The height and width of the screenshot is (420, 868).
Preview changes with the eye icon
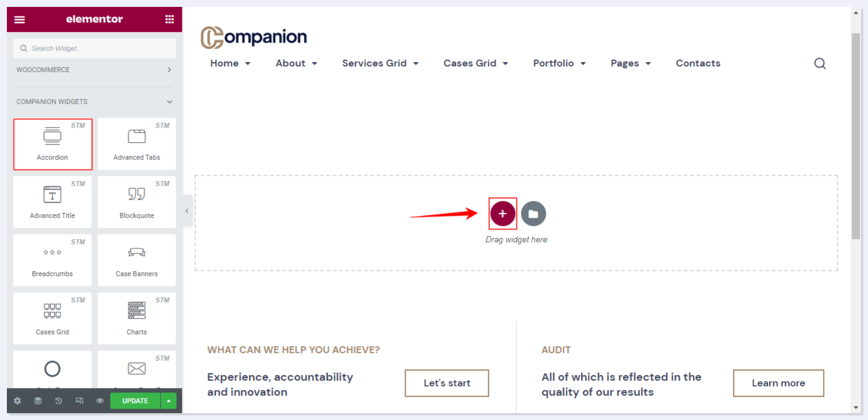tap(100, 401)
